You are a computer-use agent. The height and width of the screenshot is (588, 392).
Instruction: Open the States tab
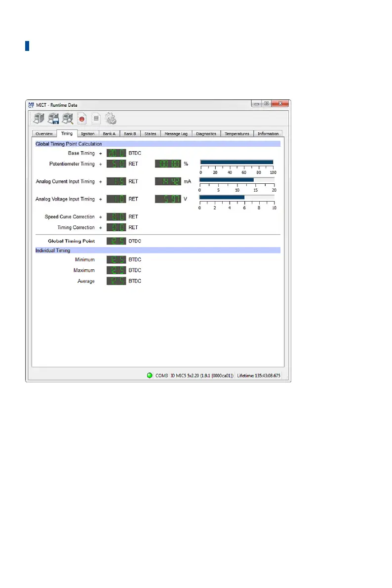pos(150,134)
